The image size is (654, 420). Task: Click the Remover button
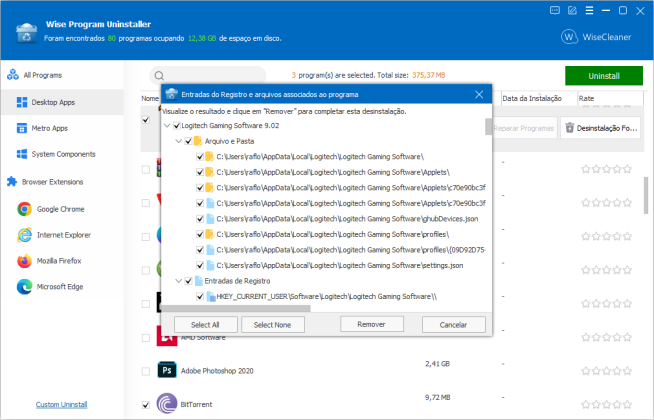(x=372, y=324)
